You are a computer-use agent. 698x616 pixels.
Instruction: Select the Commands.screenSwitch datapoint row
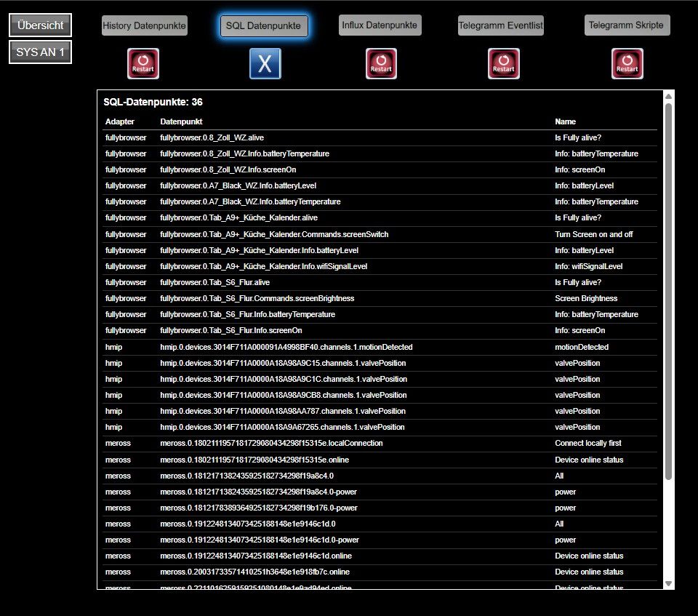(380, 234)
